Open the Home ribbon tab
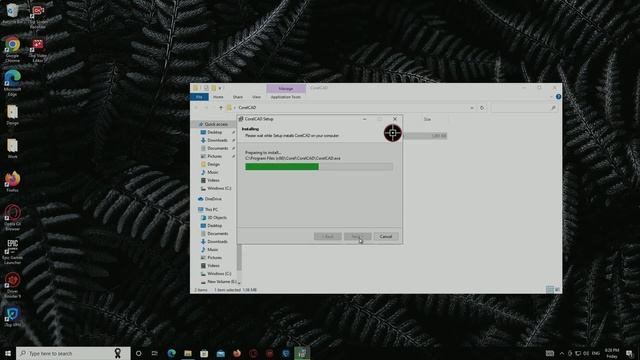640x360 pixels. point(218,97)
